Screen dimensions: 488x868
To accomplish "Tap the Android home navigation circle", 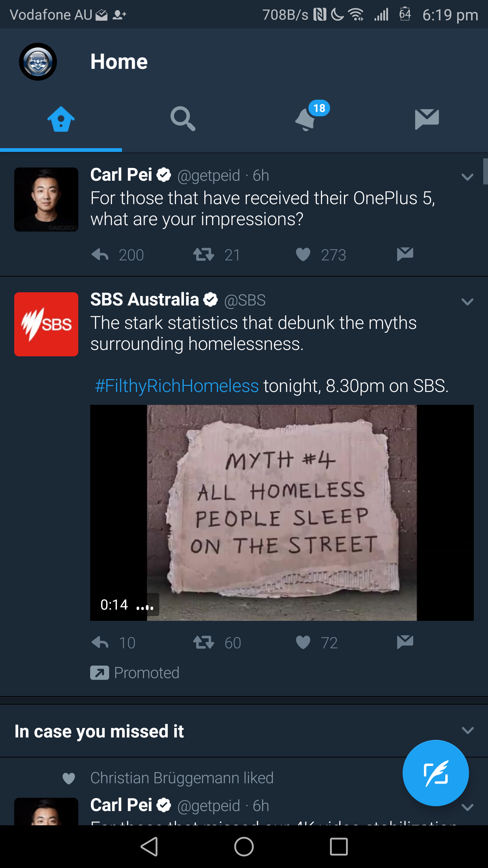I will pyautogui.click(x=244, y=847).
